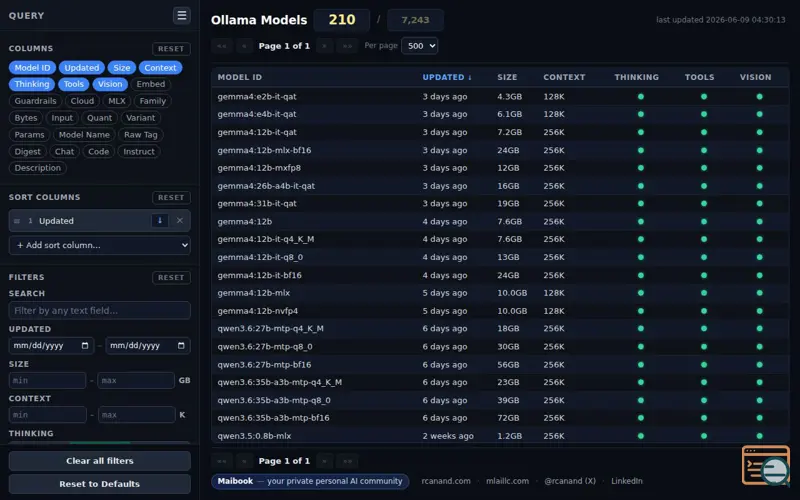
Task: Open the Add sort column dropdown
Action: [x=99, y=245]
